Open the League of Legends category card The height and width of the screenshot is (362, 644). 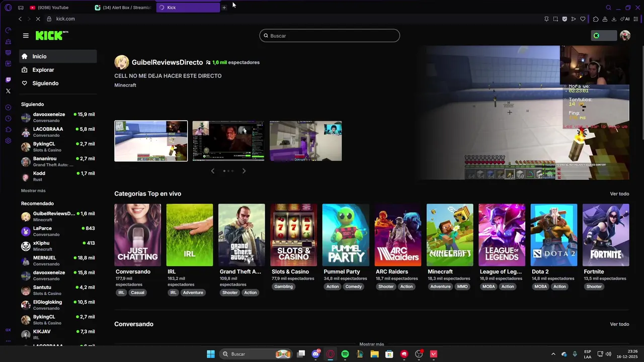point(502,235)
